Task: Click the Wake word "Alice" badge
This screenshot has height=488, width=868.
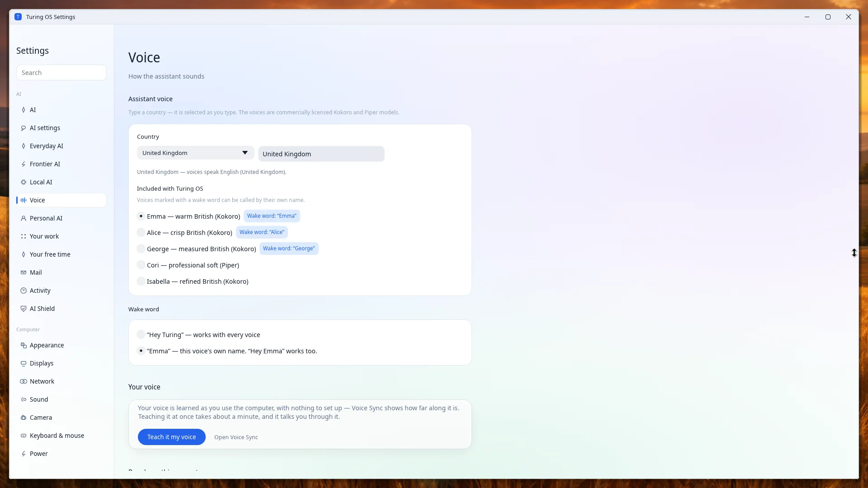Action: coord(262,232)
